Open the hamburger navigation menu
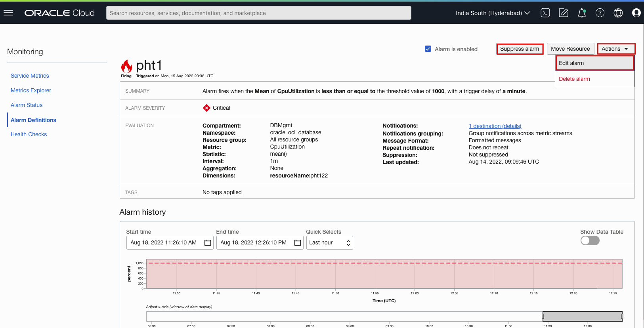The width and height of the screenshot is (644, 328). (x=8, y=13)
